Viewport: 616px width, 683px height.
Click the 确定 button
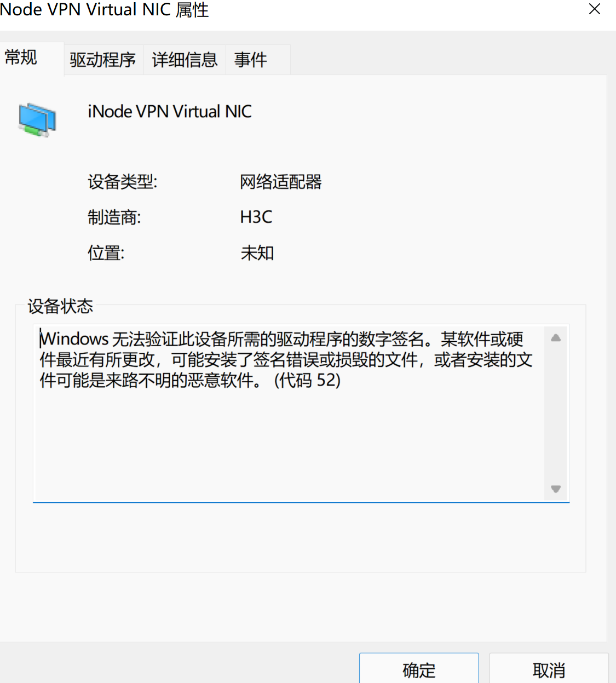[419, 669]
